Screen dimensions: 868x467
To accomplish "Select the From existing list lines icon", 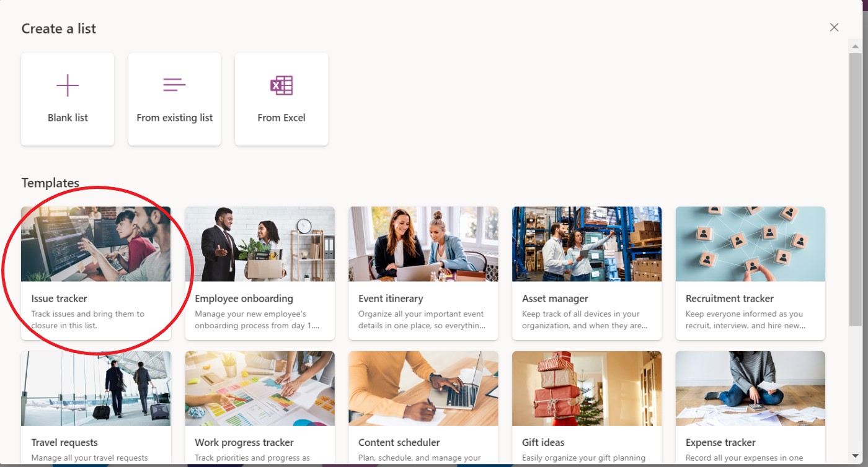I will point(174,85).
